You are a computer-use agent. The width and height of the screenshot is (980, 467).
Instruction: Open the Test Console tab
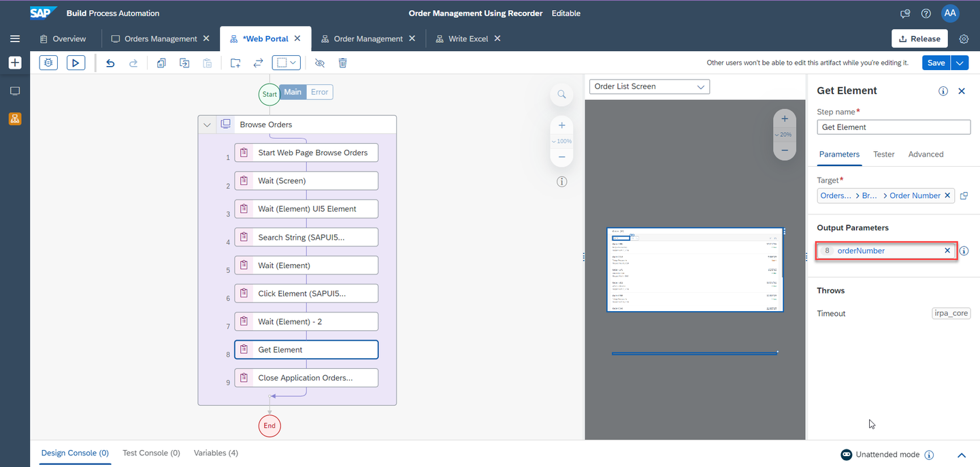click(x=151, y=453)
